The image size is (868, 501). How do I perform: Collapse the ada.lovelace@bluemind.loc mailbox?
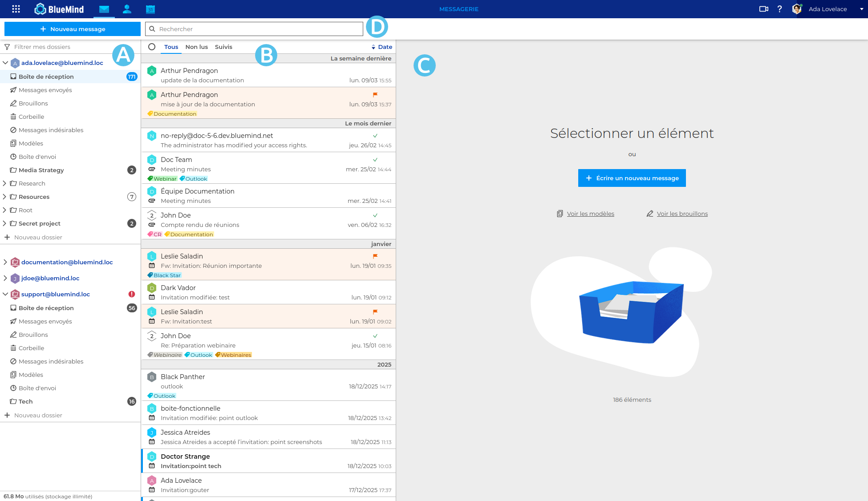(x=5, y=63)
